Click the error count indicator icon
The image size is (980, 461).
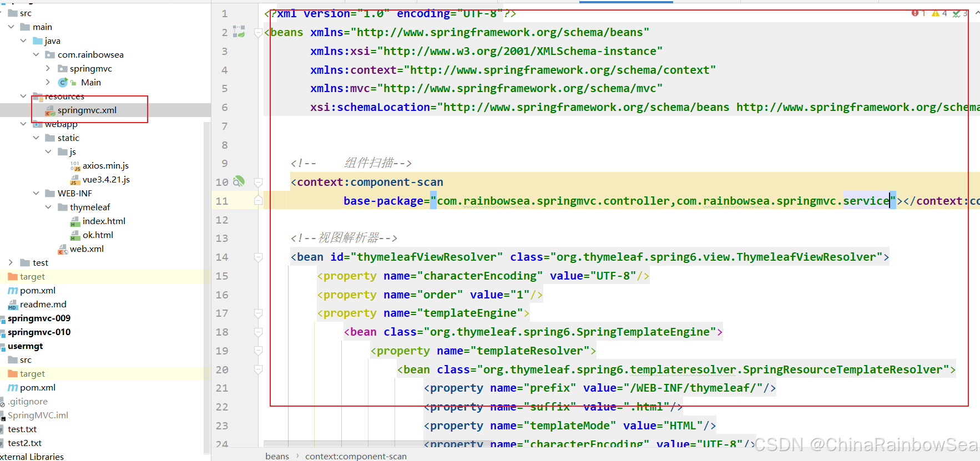(915, 13)
